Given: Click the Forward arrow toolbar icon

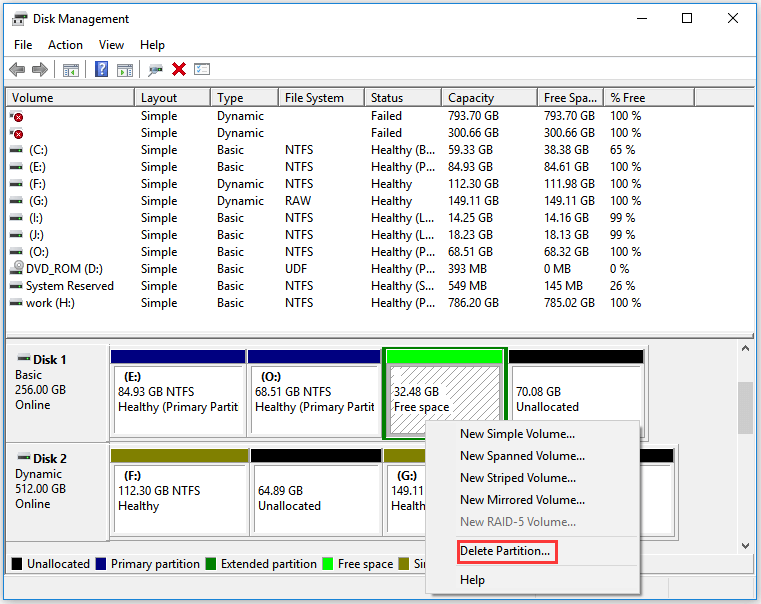Looking at the screenshot, I should pyautogui.click(x=40, y=69).
